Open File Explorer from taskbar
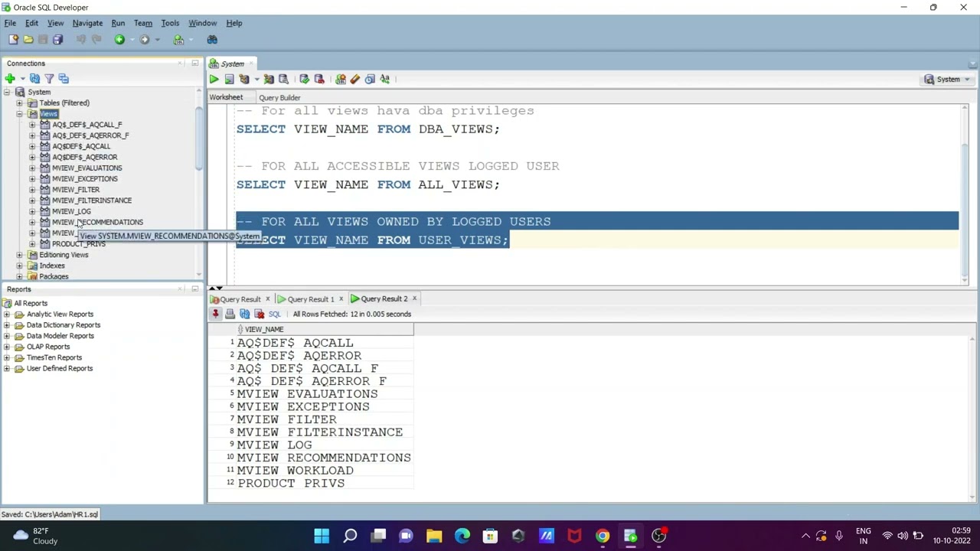 click(x=434, y=536)
